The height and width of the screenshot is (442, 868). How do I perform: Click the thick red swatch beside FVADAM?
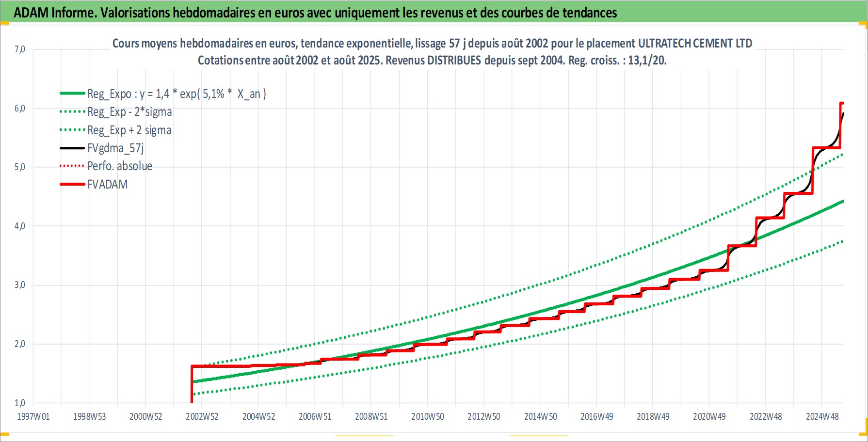coord(72,185)
